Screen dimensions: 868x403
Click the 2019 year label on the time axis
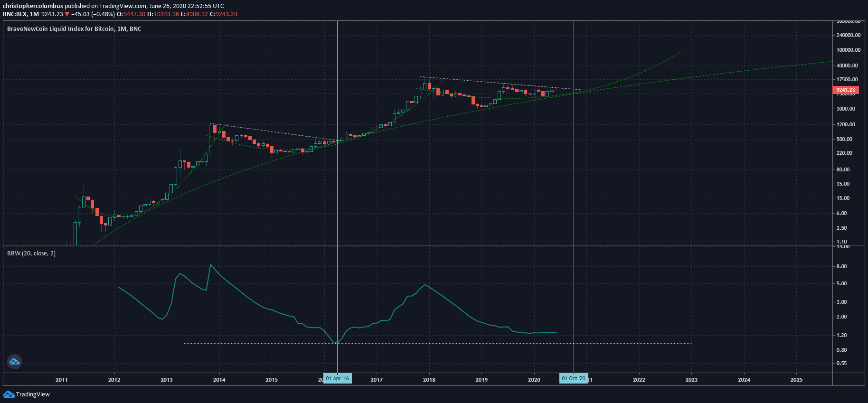pos(481,379)
